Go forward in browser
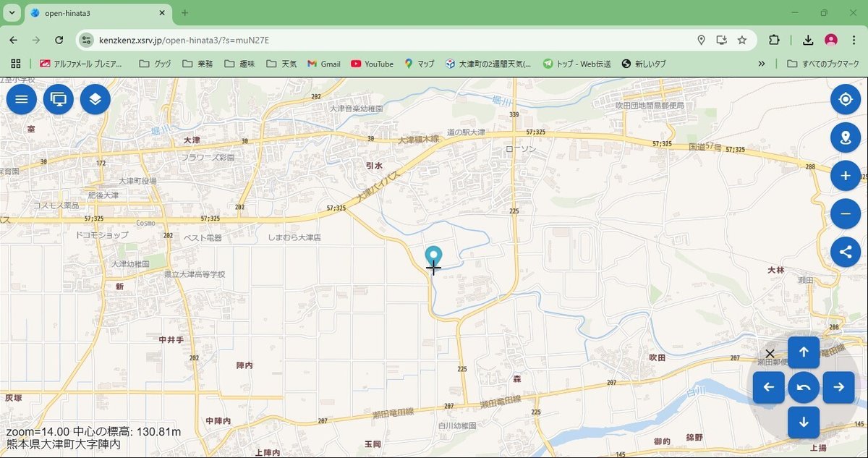This screenshot has height=458, width=868. click(x=36, y=40)
